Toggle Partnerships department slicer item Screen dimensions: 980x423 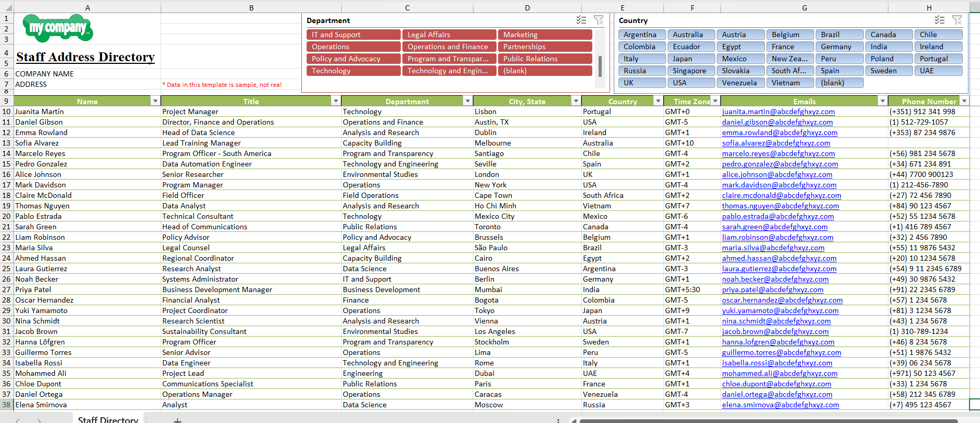545,47
